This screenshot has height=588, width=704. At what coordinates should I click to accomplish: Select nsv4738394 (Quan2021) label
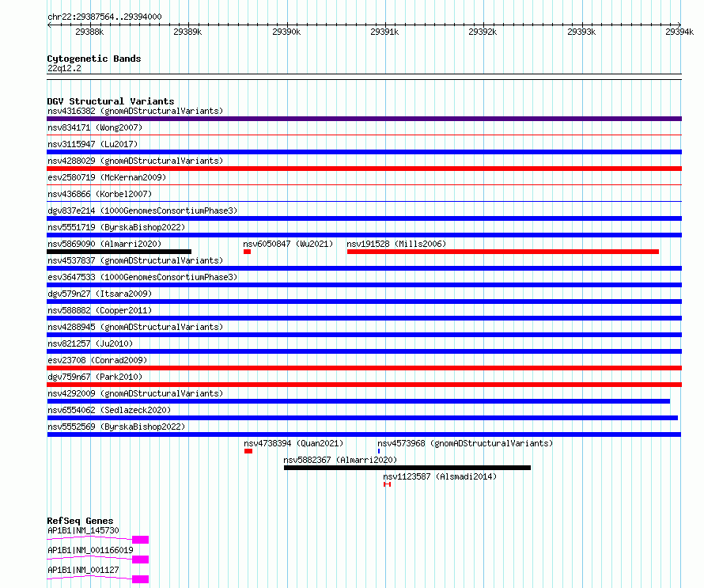pos(293,443)
